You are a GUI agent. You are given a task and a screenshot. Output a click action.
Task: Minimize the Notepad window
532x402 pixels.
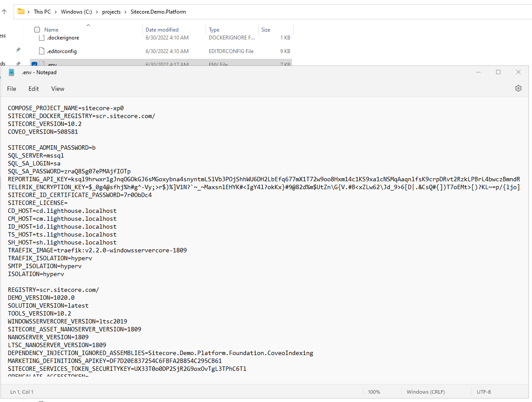point(478,72)
